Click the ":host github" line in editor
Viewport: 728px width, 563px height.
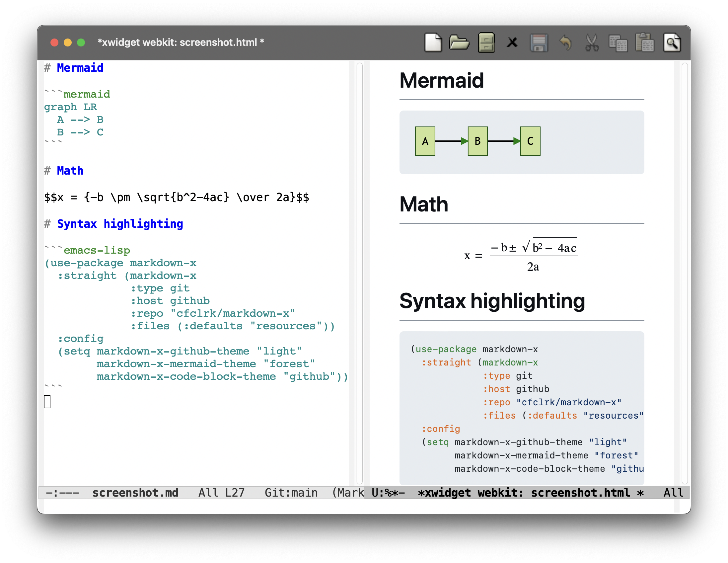[170, 301]
